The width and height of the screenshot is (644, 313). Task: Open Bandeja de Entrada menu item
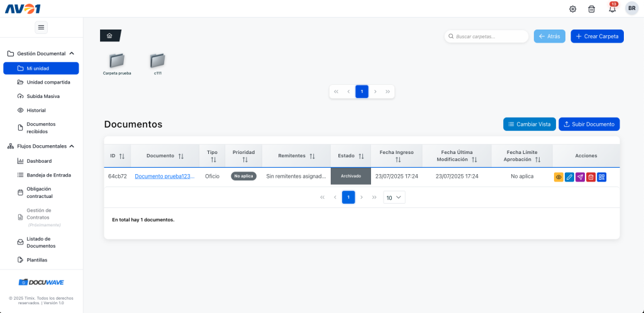point(48,175)
